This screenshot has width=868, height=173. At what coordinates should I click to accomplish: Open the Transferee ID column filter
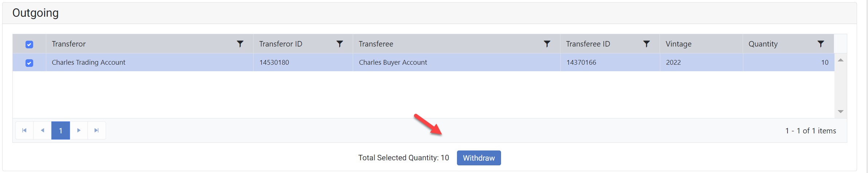point(646,44)
